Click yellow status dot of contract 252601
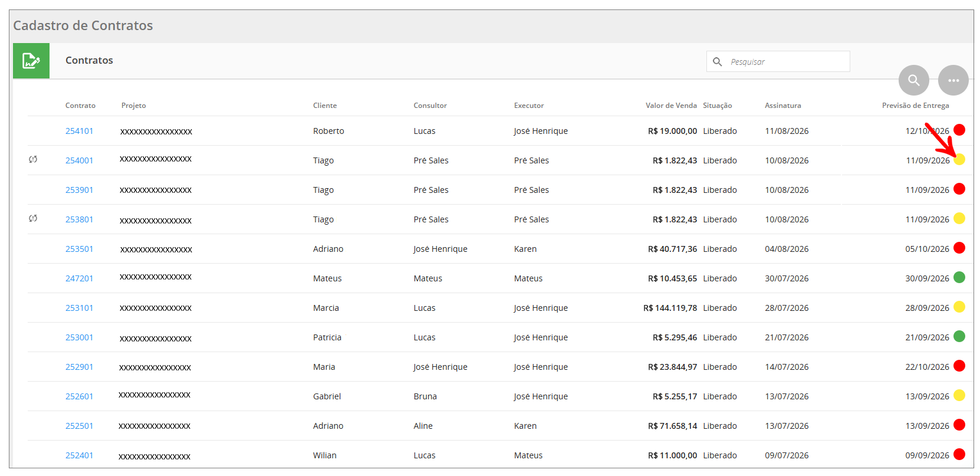The image size is (980, 476). coord(959,395)
